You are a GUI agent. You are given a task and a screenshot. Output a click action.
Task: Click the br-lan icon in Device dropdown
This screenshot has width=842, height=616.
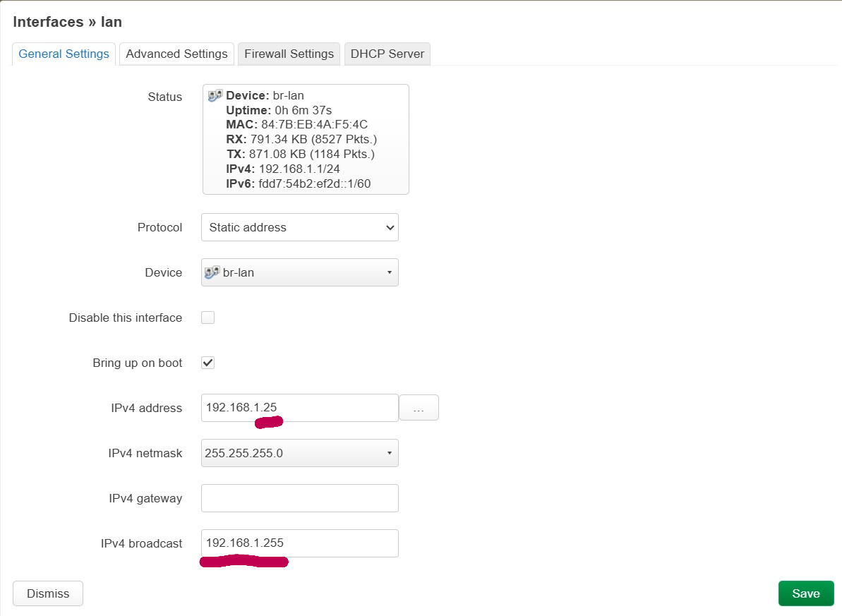click(x=212, y=272)
